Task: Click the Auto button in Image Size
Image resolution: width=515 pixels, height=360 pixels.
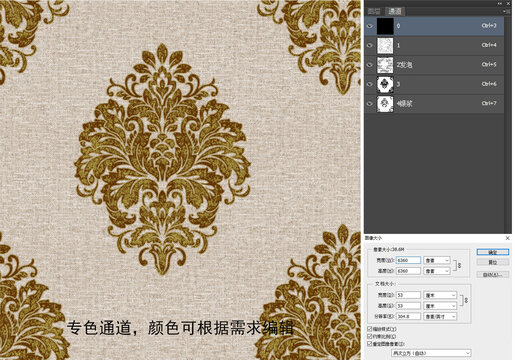Action: click(x=493, y=275)
